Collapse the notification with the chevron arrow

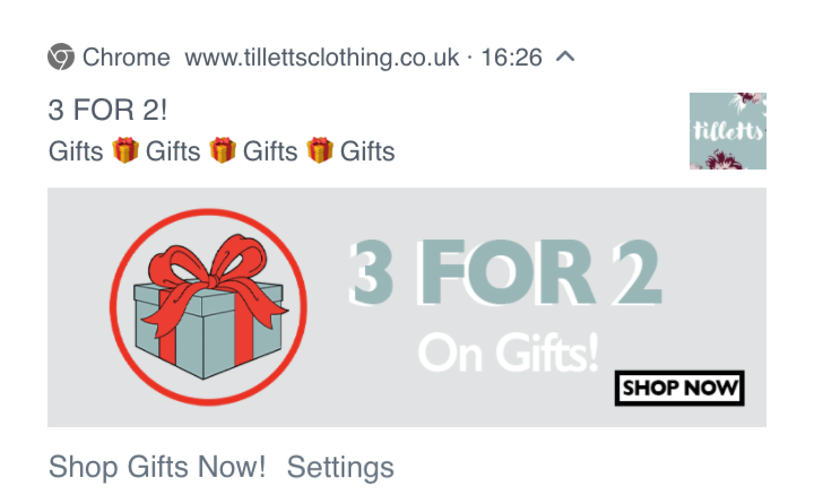tap(566, 57)
